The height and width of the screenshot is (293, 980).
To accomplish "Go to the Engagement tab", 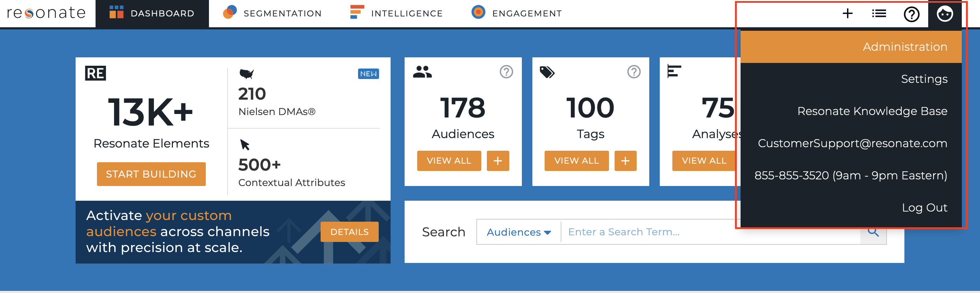I will point(516,13).
